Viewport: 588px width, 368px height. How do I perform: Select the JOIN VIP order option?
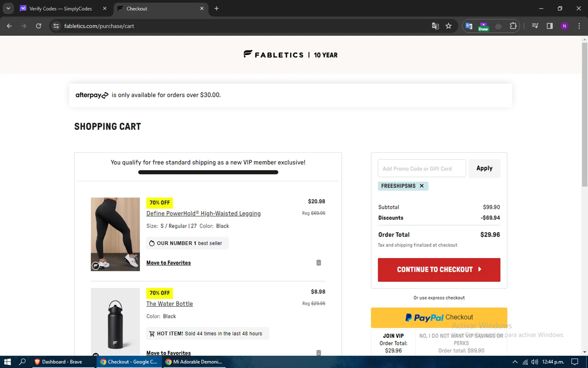(393, 342)
